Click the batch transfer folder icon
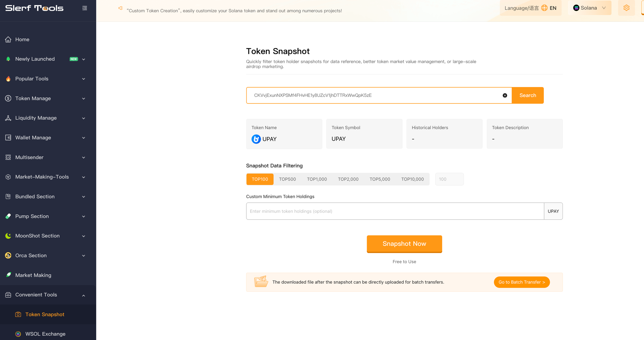The height and width of the screenshot is (340, 644). (x=261, y=281)
